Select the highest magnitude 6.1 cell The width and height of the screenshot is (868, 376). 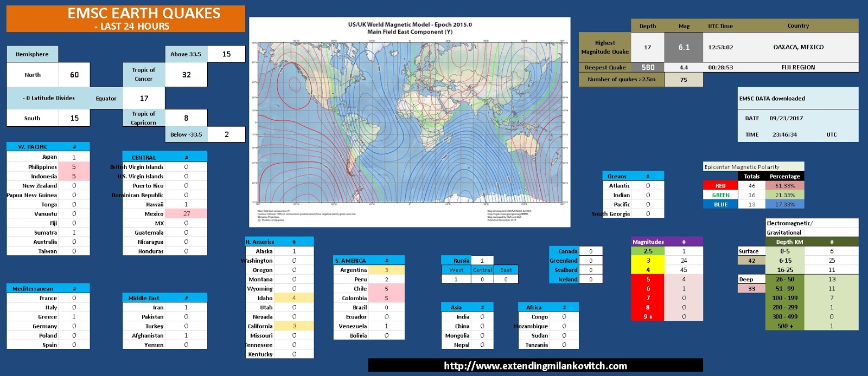684,47
